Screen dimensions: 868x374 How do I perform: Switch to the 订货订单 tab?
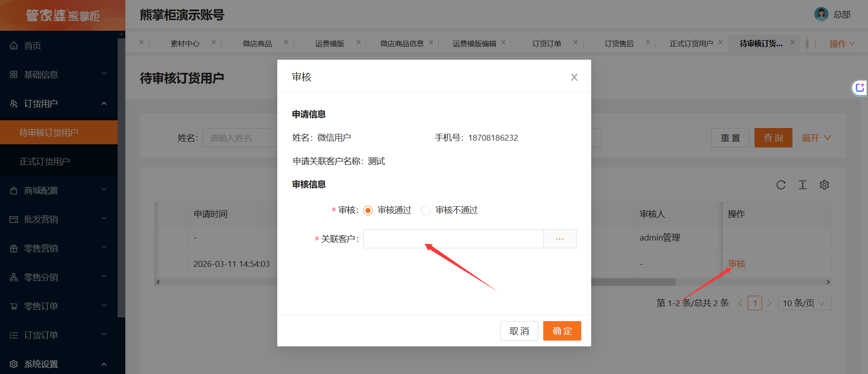click(x=546, y=44)
